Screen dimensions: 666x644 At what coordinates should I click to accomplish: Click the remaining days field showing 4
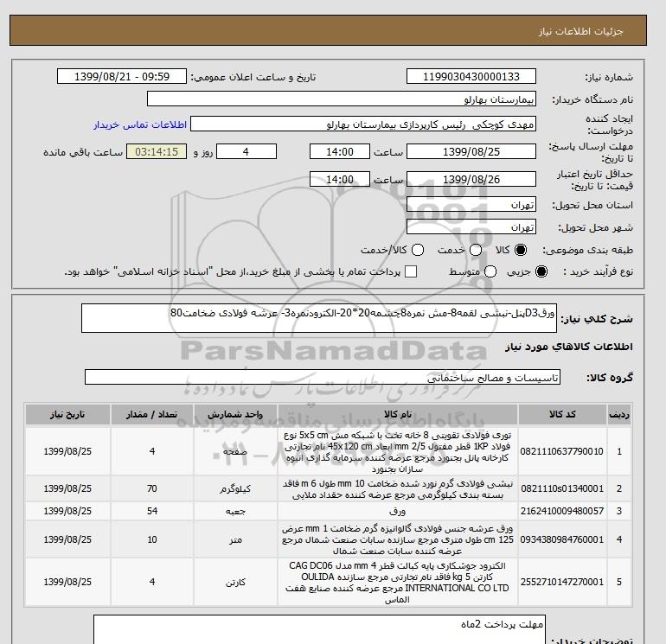coord(247,151)
